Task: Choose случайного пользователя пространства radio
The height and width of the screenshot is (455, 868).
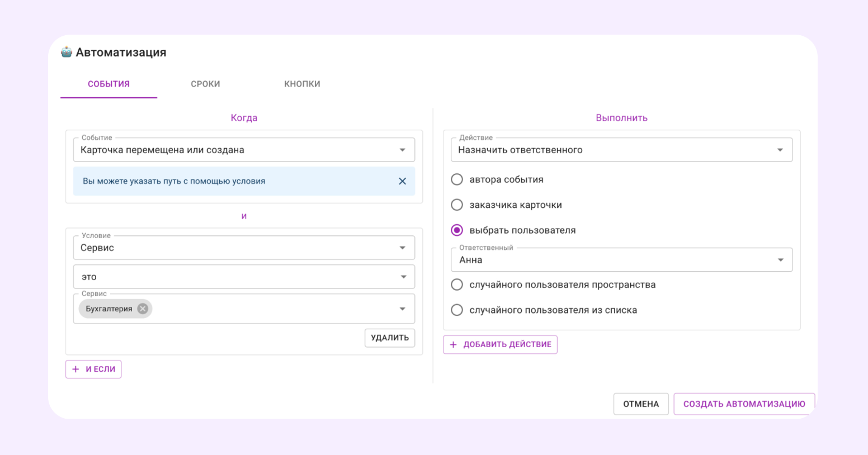Action: pos(457,285)
